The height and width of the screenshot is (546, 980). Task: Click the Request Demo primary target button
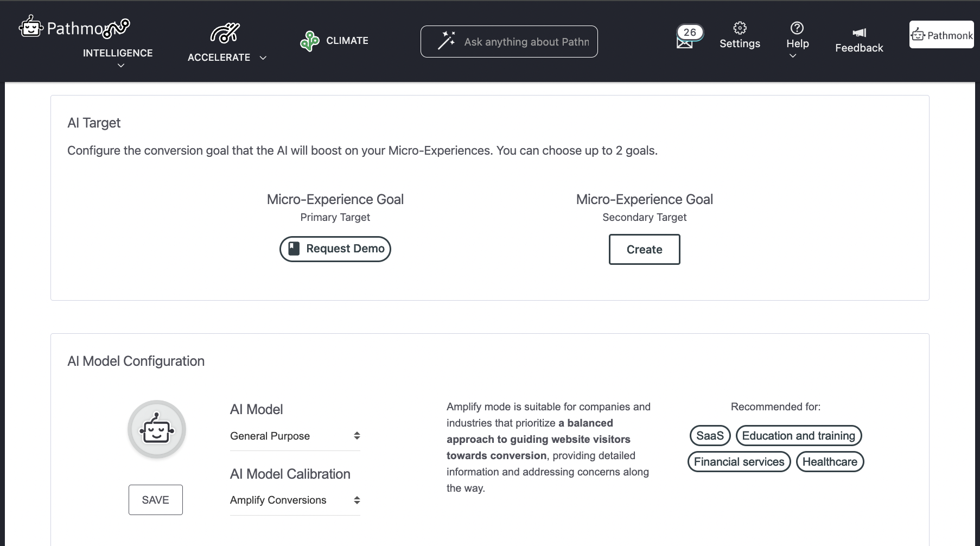pos(335,249)
